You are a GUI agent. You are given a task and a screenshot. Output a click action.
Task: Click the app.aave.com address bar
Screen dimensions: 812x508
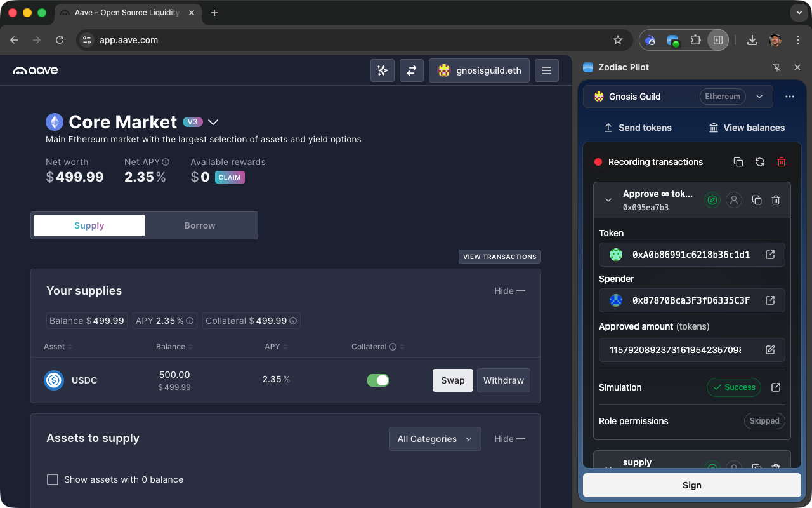pos(355,40)
